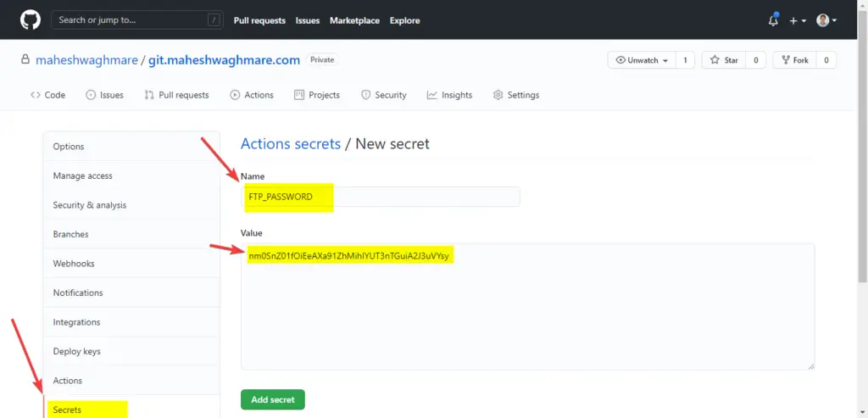
Task: View the Insights graph icon tab
Action: pos(449,95)
